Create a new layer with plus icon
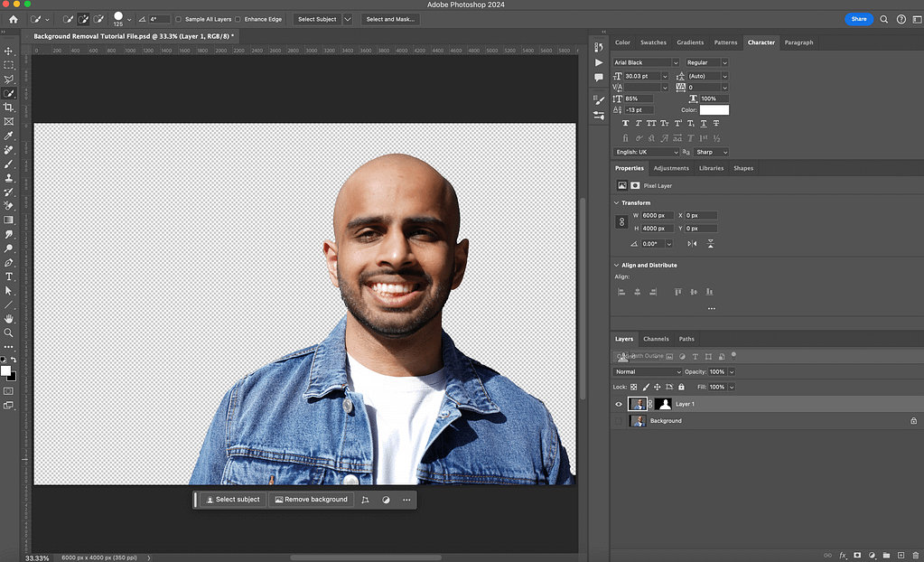 coord(901,555)
